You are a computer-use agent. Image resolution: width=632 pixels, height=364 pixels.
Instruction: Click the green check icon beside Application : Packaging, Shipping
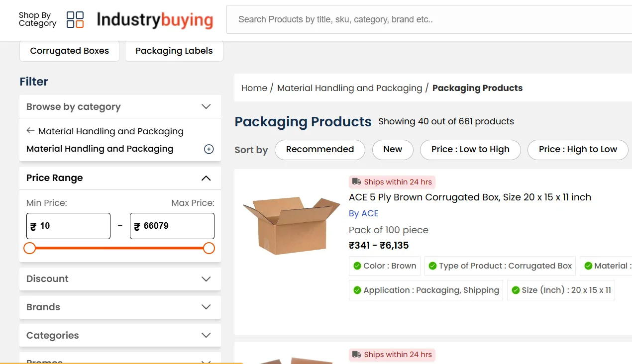click(x=357, y=290)
